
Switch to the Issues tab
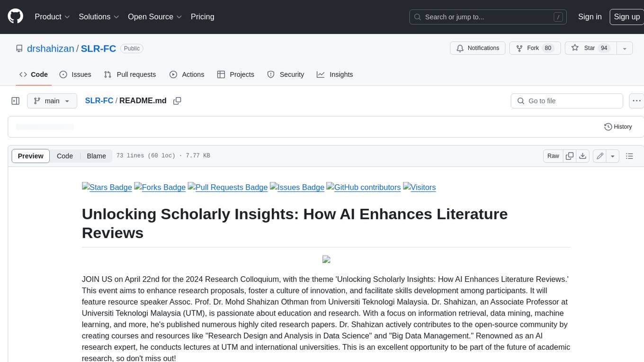point(75,74)
